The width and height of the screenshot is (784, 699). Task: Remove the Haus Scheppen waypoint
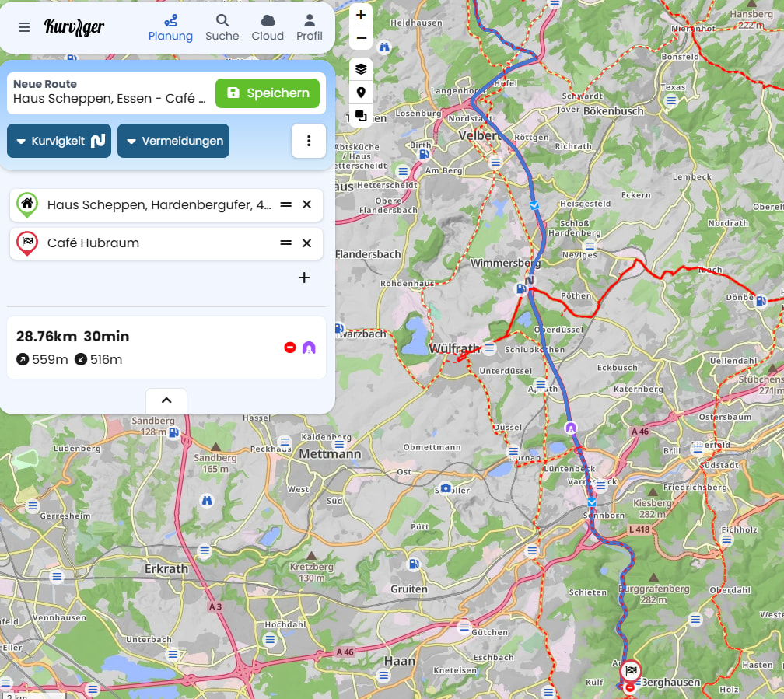point(306,204)
